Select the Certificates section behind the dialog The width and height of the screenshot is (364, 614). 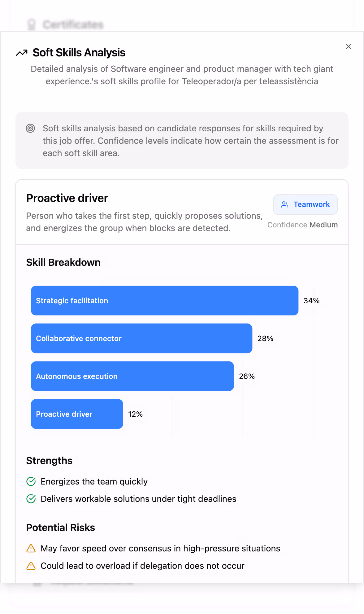tap(74, 24)
